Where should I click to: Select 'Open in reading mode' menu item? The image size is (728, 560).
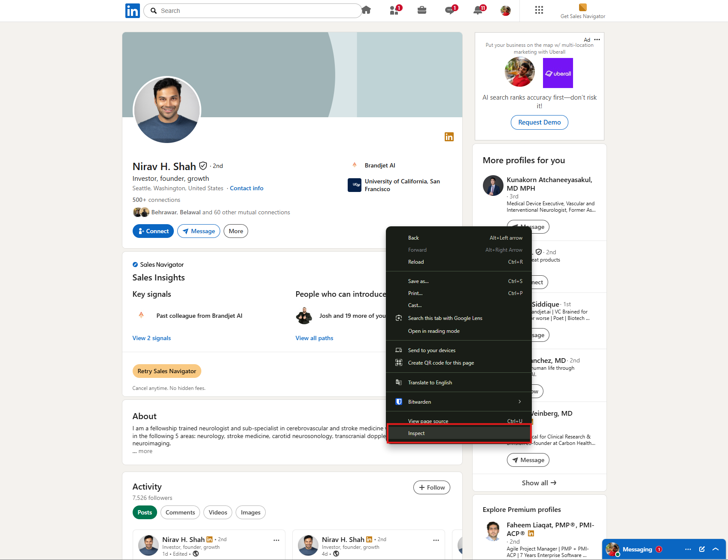click(x=459, y=331)
